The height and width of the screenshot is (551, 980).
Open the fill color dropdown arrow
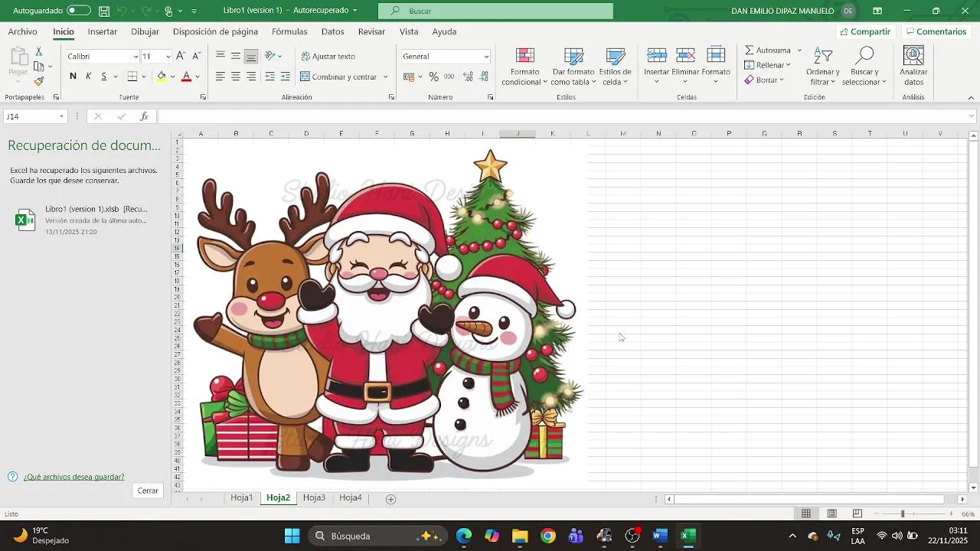pyautogui.click(x=172, y=77)
